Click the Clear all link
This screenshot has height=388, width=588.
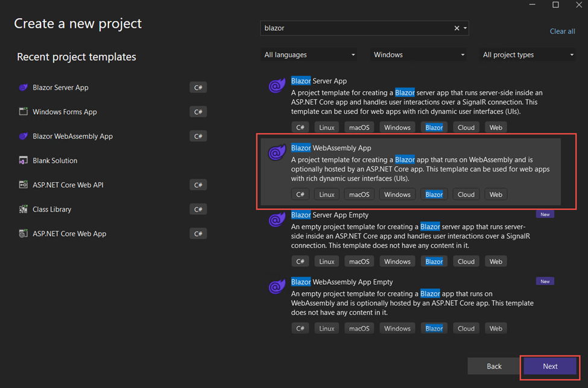coord(562,31)
